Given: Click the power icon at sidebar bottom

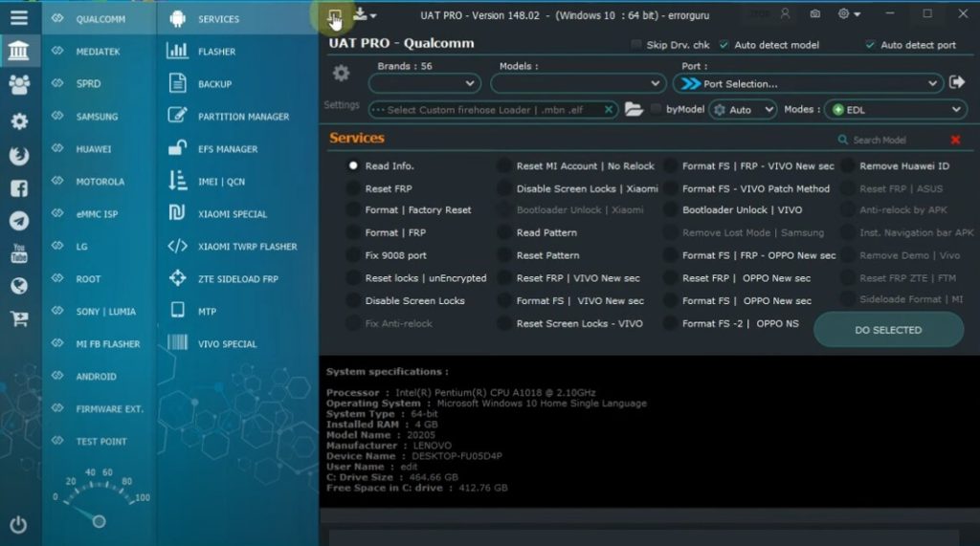Looking at the screenshot, I should [x=18, y=524].
